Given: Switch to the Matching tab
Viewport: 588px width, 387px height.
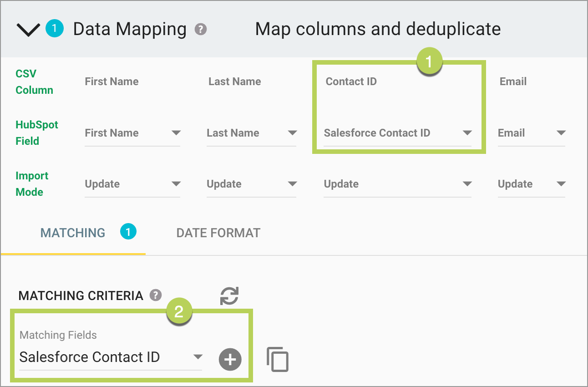Looking at the screenshot, I should pos(73,233).
